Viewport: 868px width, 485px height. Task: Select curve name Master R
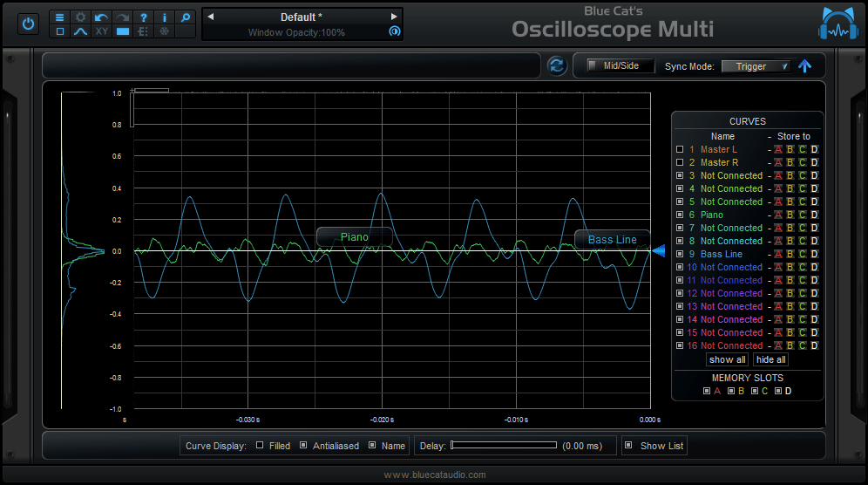pos(719,162)
